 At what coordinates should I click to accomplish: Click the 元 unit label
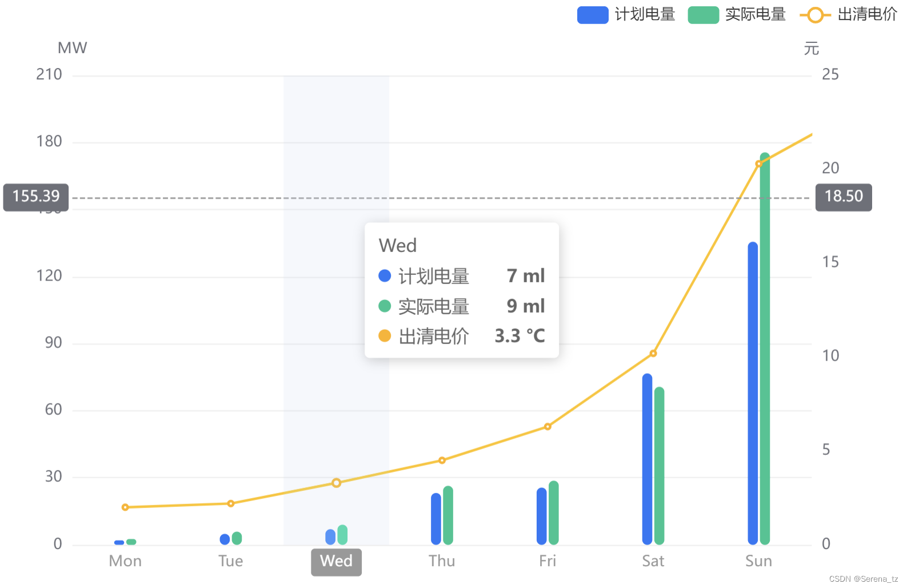point(812,49)
